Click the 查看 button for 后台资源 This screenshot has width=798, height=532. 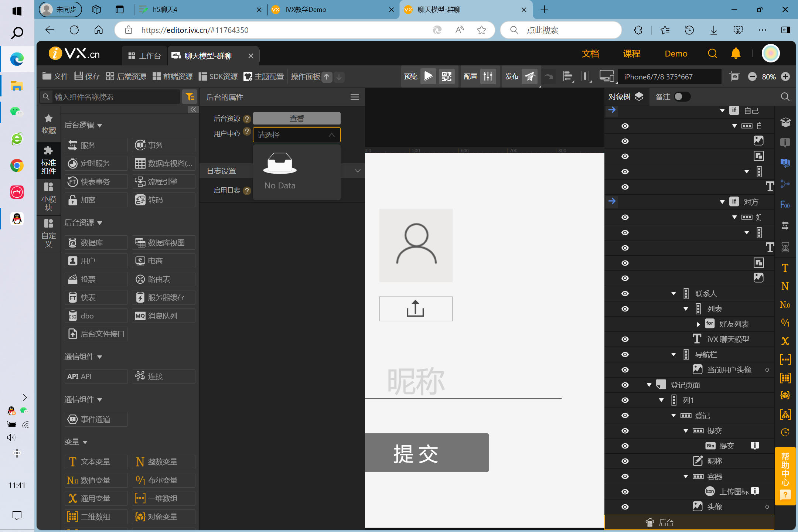(x=297, y=118)
